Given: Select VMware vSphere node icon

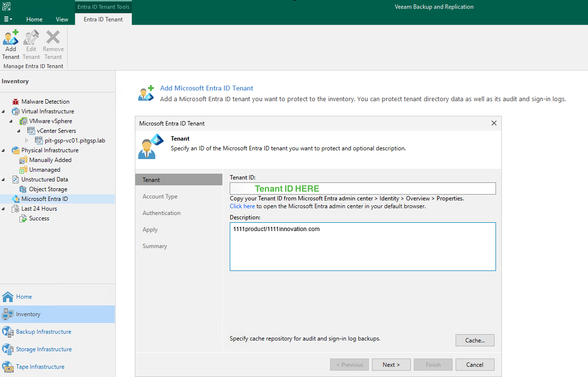Looking at the screenshot, I should (x=23, y=121).
